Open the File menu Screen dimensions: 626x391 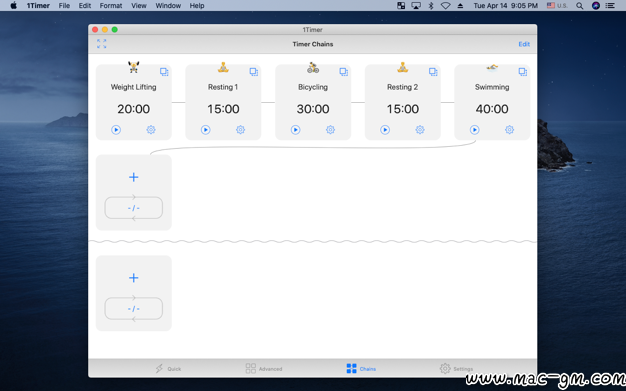(64, 6)
